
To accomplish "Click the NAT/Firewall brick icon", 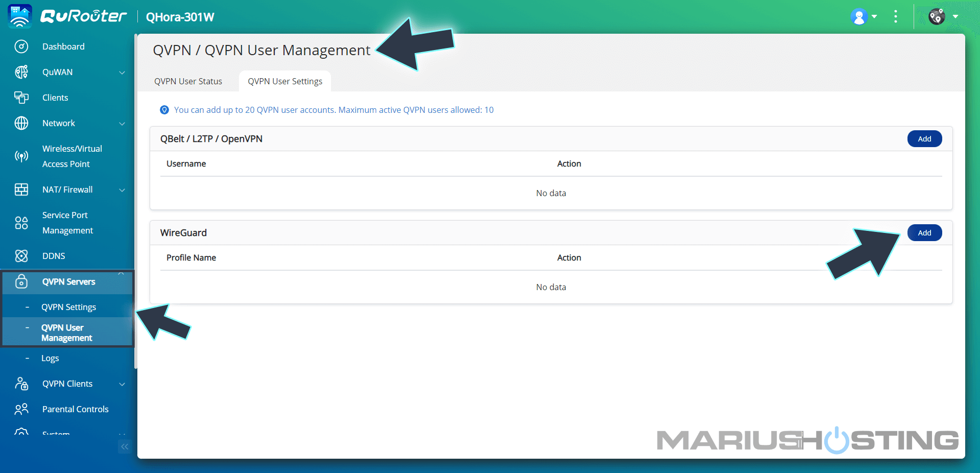I will click(21, 190).
